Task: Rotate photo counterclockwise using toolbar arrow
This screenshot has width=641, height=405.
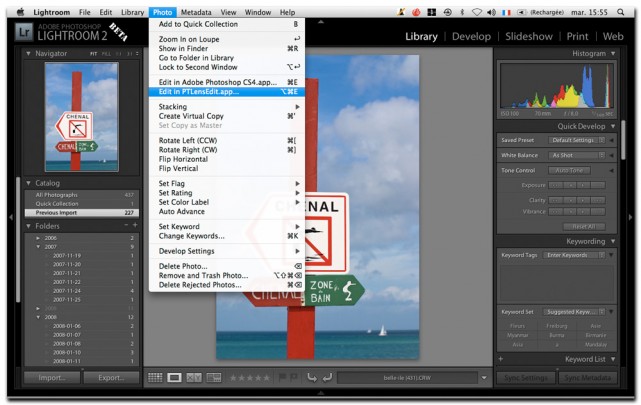Action: tap(312, 377)
